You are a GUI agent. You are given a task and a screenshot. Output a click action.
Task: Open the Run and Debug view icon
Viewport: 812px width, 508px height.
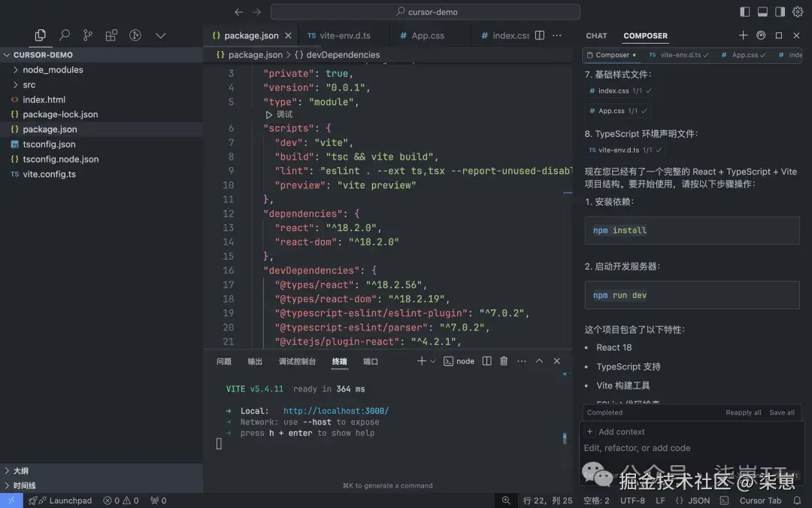[135, 35]
